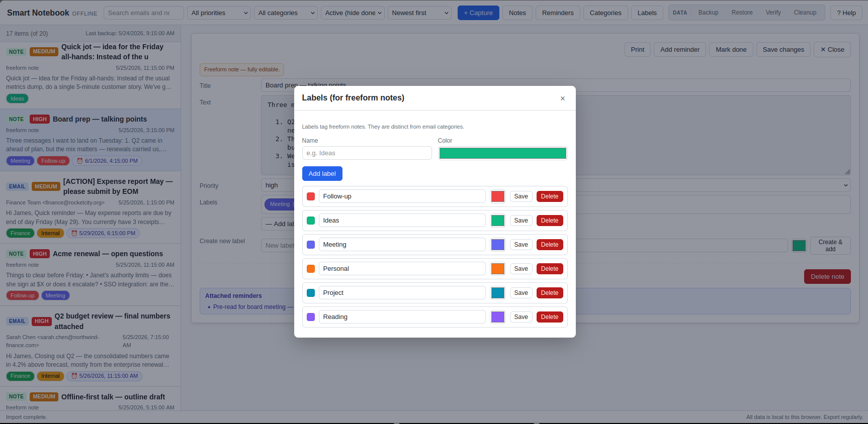This screenshot has height=424, width=868.
Task: Open the Notes section in toolbar
Action: [x=517, y=13]
